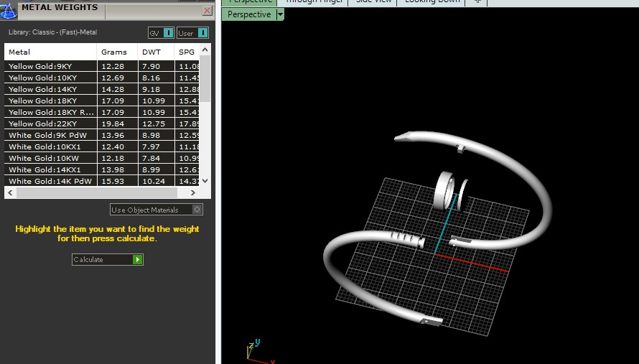This screenshot has width=639, height=364.
Task: Click the 19.84 grams cell
Action: point(117,123)
